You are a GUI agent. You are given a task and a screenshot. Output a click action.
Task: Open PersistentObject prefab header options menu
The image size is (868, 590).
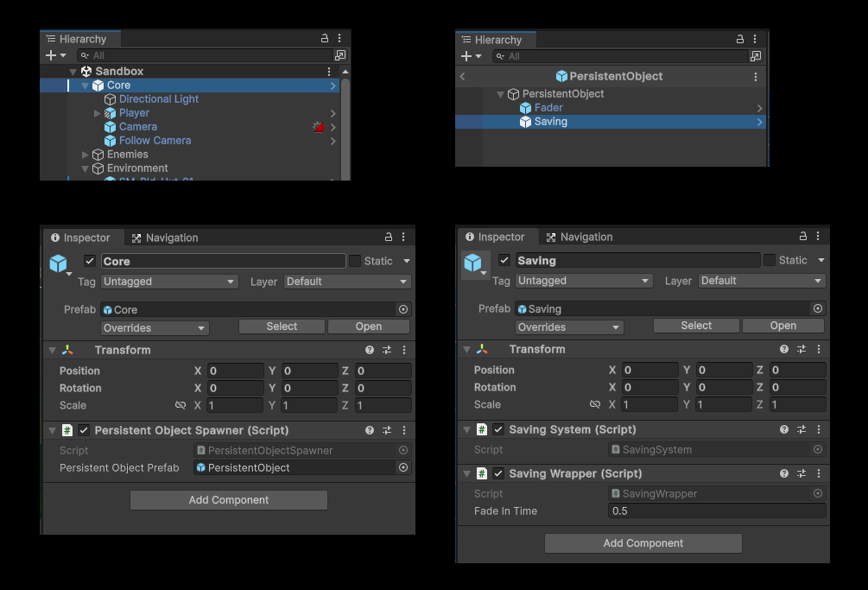(x=756, y=77)
